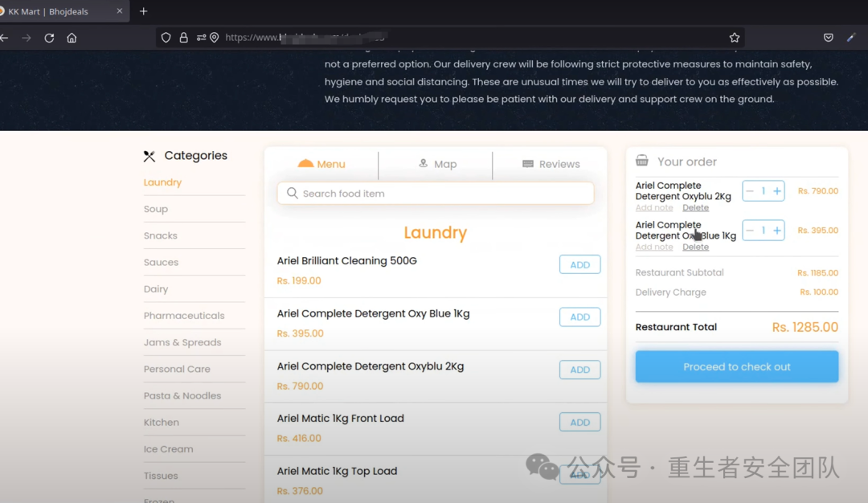Click the Rs. 100.00 Delivery Charge value

pyautogui.click(x=819, y=292)
